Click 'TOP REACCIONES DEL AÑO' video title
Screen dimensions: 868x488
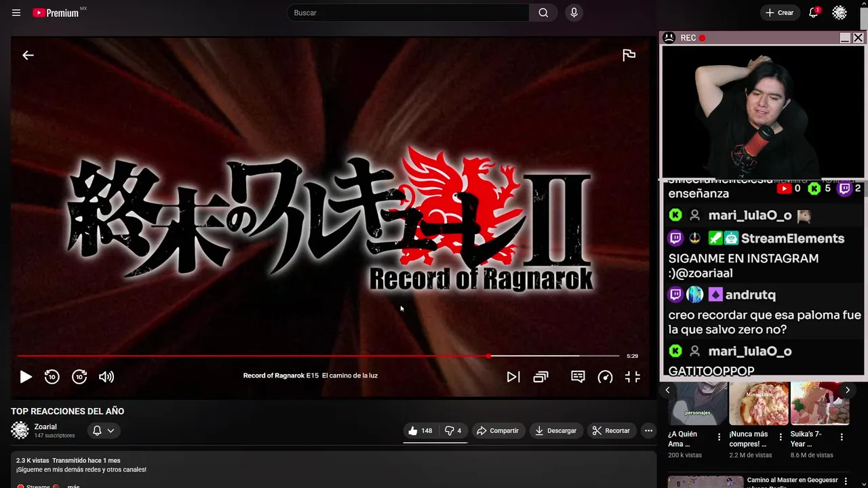(x=67, y=411)
